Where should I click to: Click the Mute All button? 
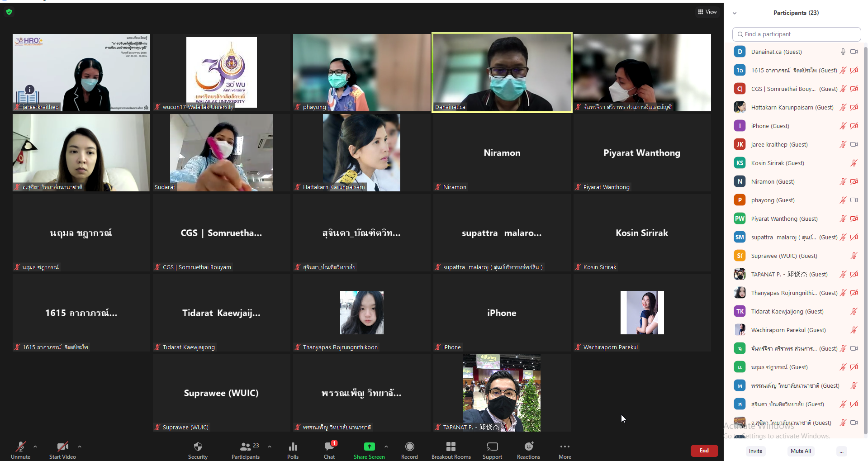pos(800,451)
